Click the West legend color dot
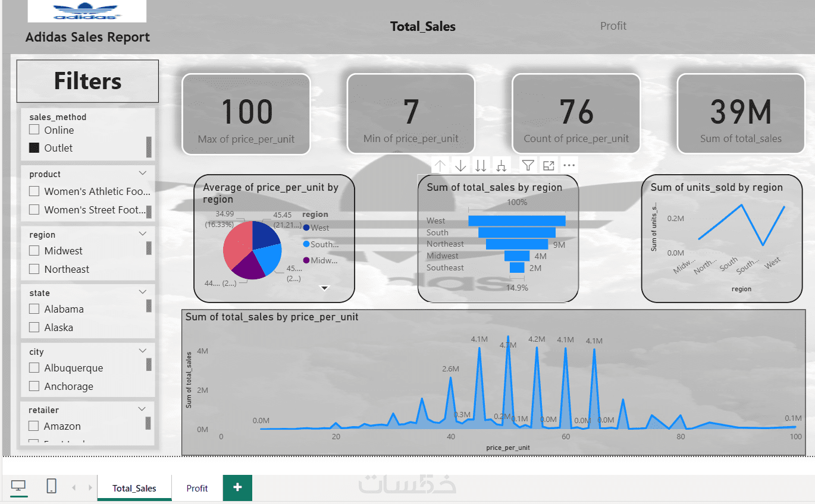Screen dimensions: 815x504 (x=306, y=228)
